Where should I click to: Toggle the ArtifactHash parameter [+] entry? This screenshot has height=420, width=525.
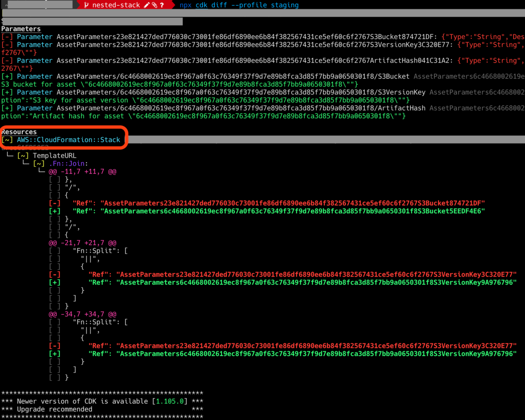point(7,108)
